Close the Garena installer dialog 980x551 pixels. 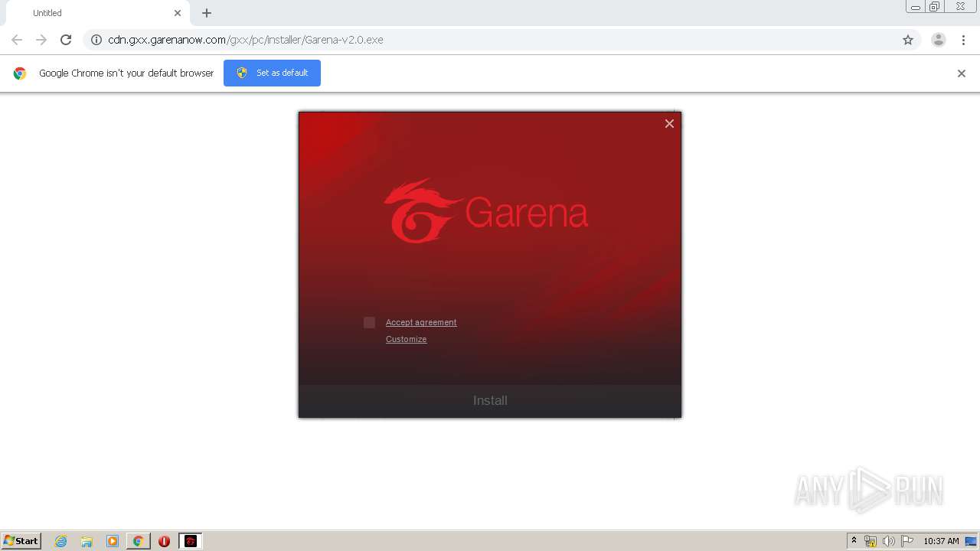click(x=669, y=123)
